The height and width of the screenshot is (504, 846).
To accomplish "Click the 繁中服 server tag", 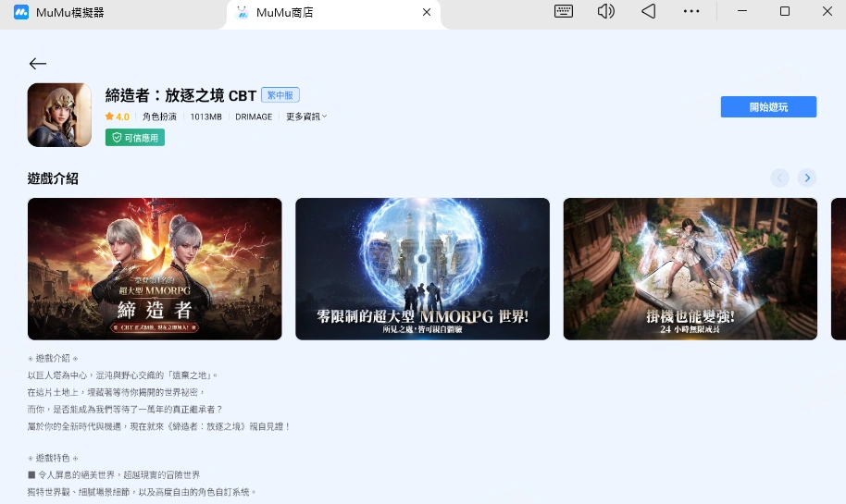I will click(x=280, y=95).
